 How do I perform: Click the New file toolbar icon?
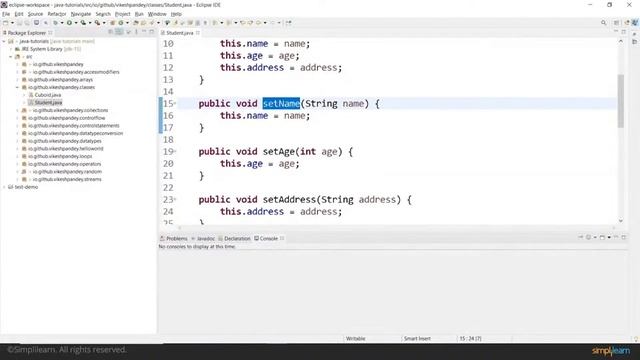pyautogui.click(x=6, y=23)
